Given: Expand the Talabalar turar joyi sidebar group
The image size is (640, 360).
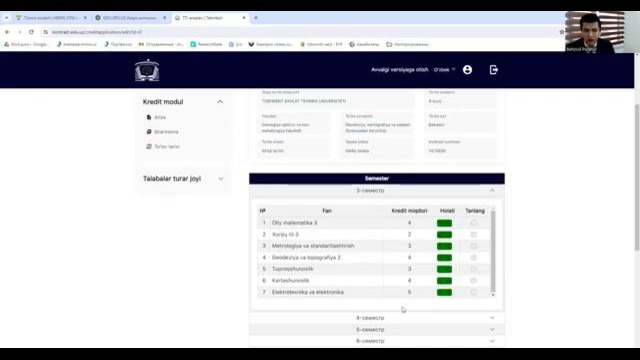Looking at the screenshot, I should [220, 179].
